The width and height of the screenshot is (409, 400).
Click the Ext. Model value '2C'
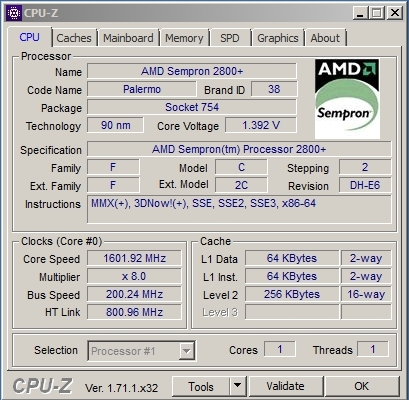pyautogui.click(x=241, y=185)
